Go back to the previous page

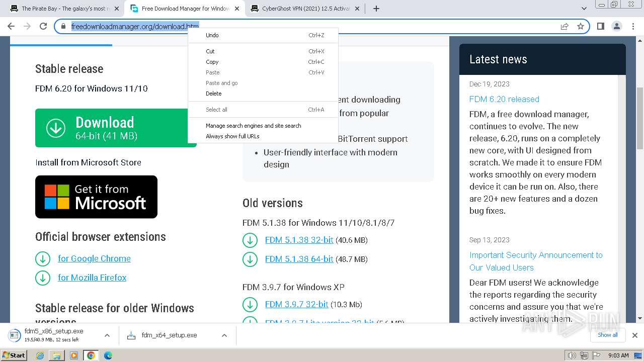(x=11, y=26)
